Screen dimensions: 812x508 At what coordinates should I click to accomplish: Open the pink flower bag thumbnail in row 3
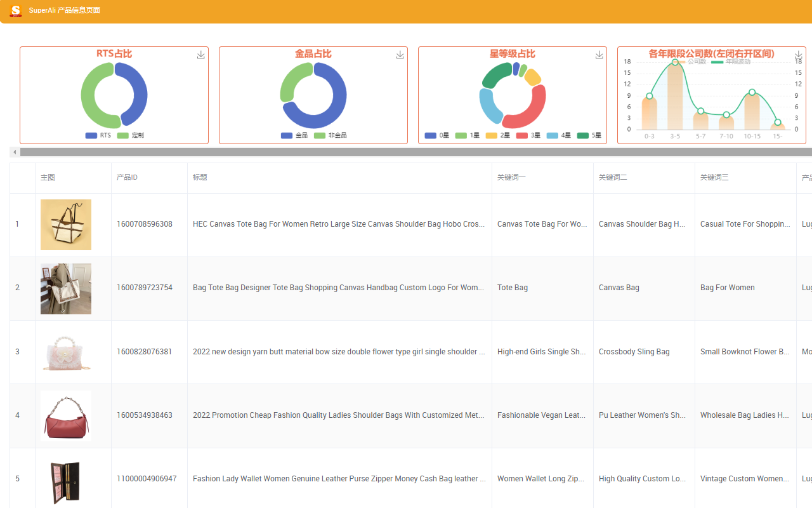click(x=66, y=352)
